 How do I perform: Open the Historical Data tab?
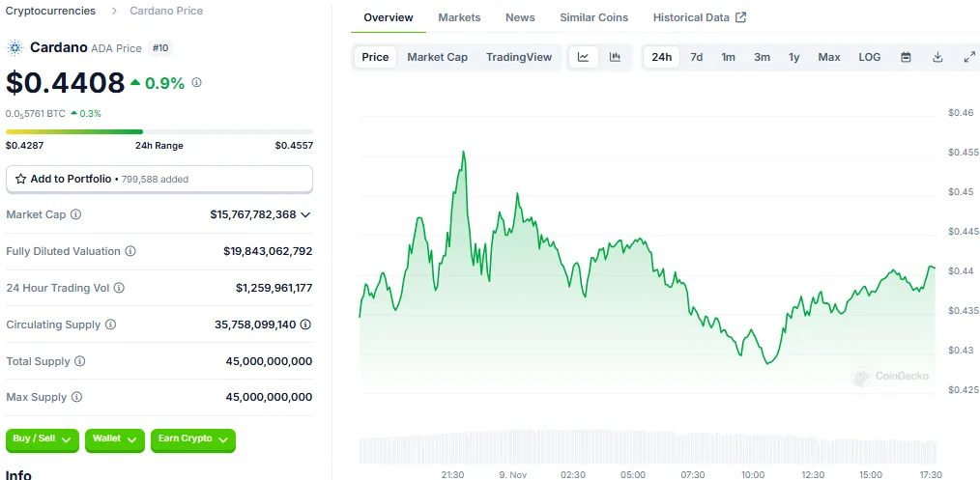[x=700, y=17]
